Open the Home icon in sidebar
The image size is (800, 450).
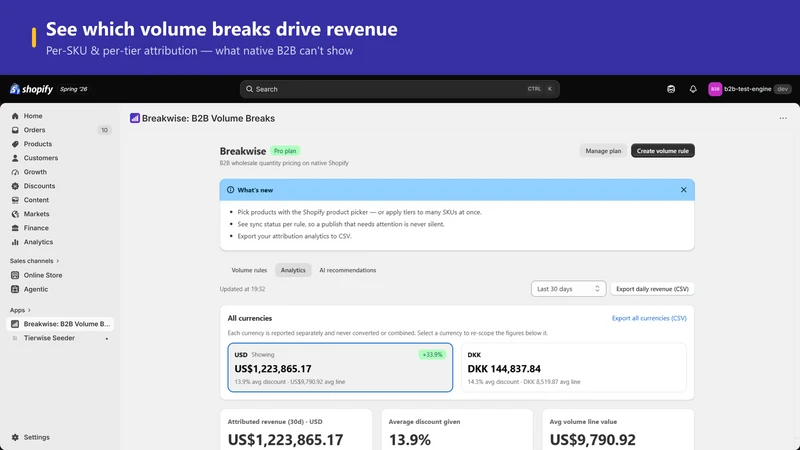(x=15, y=116)
